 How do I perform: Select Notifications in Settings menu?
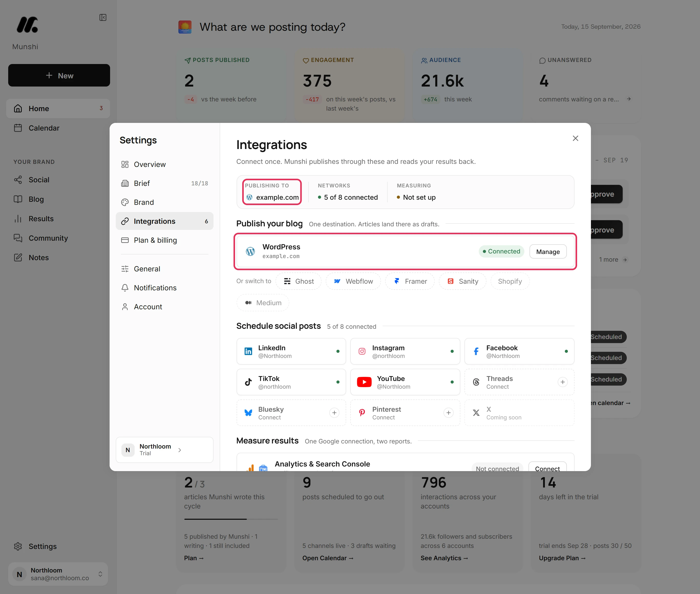[164, 288]
